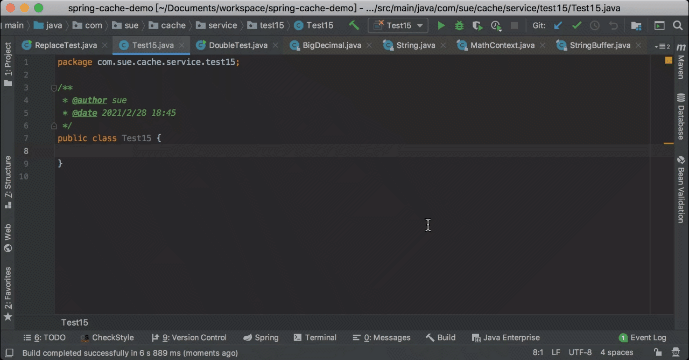Open Search Everywhere magnifier icon

tap(678, 25)
